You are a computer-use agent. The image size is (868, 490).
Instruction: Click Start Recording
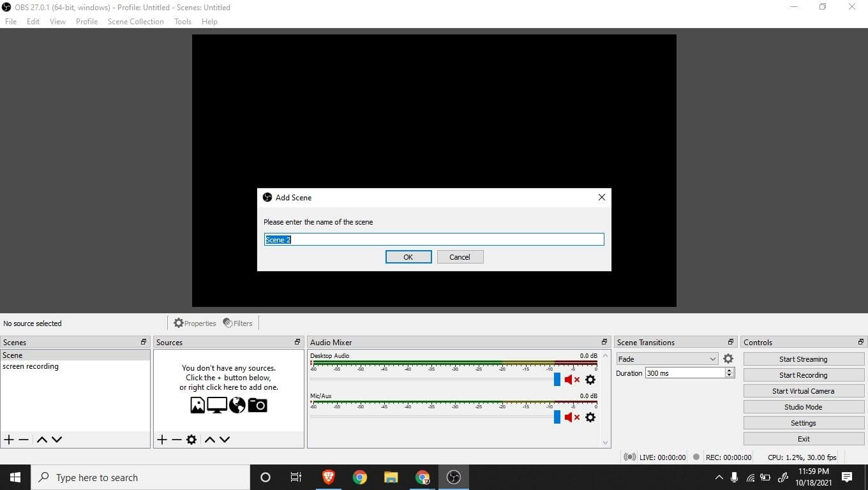coord(803,375)
